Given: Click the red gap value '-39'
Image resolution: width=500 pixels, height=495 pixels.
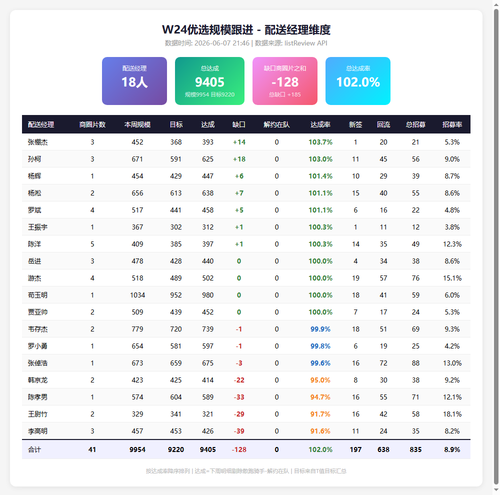Looking at the screenshot, I should click(239, 431).
